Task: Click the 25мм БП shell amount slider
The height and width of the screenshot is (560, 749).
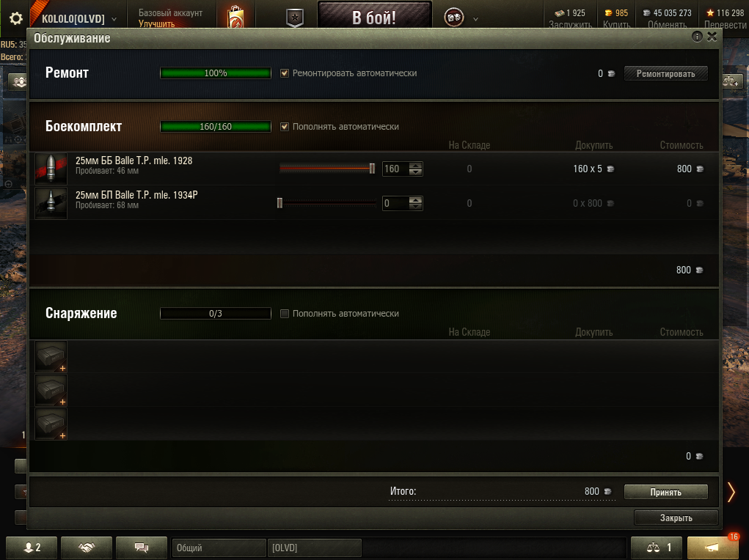Action: 327,203
